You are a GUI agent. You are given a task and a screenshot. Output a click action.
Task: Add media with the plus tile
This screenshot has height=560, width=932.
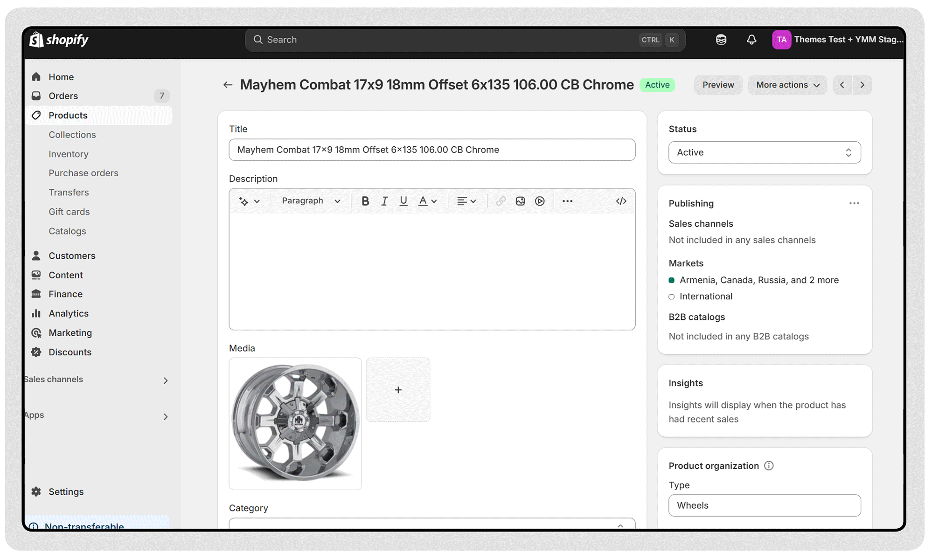click(x=398, y=390)
